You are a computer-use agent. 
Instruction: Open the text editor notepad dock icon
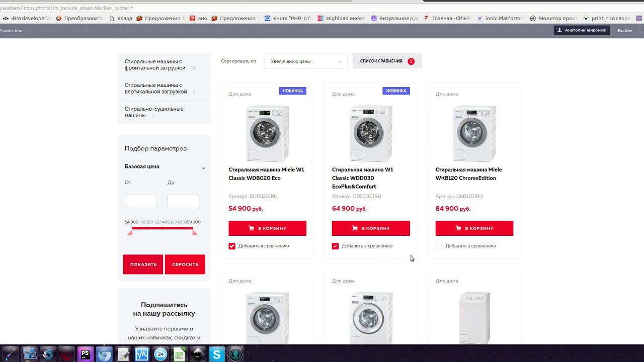123,354
